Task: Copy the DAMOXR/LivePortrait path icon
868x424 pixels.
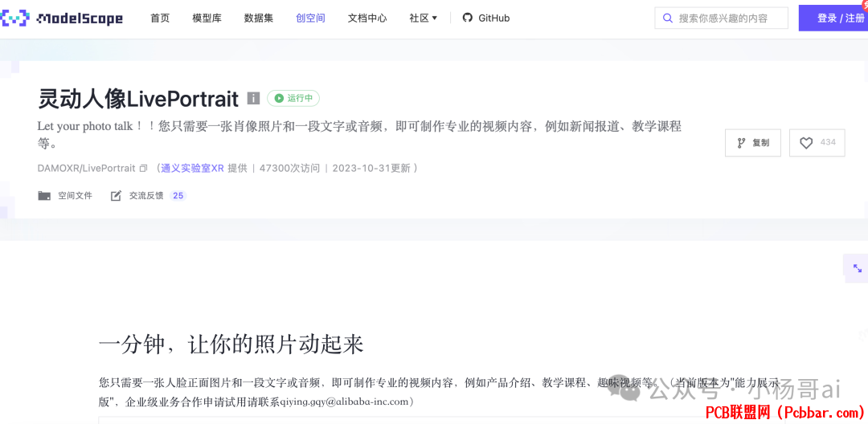Action: coord(143,168)
